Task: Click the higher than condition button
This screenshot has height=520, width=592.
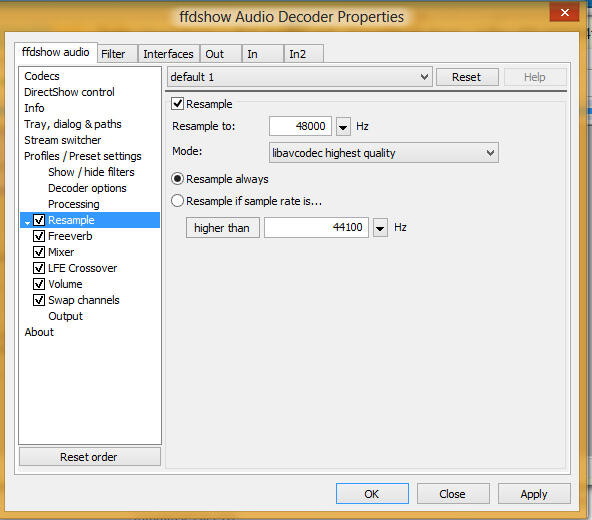Action: click(x=222, y=228)
